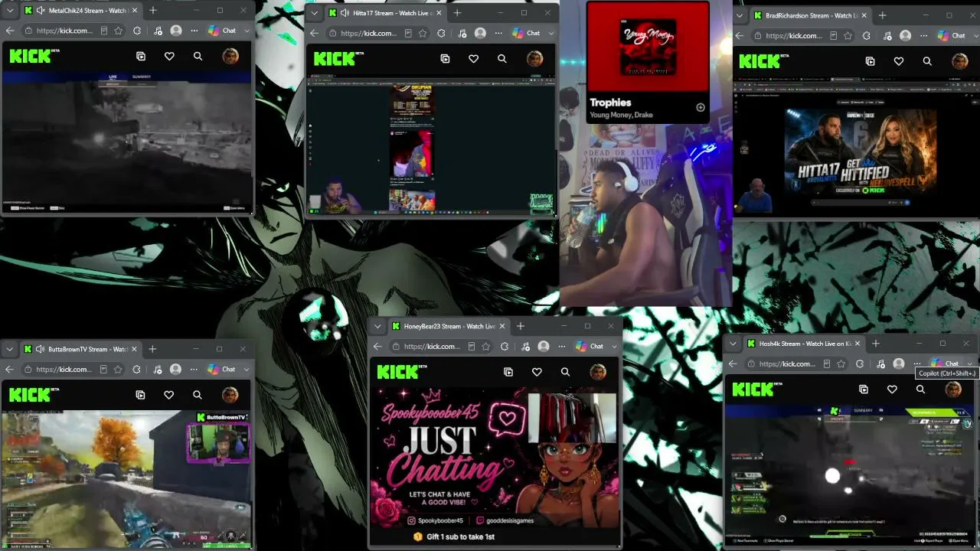Mute the ButtaBrownTV tab via speaker icon
This screenshot has height=551, width=980.
coord(40,349)
